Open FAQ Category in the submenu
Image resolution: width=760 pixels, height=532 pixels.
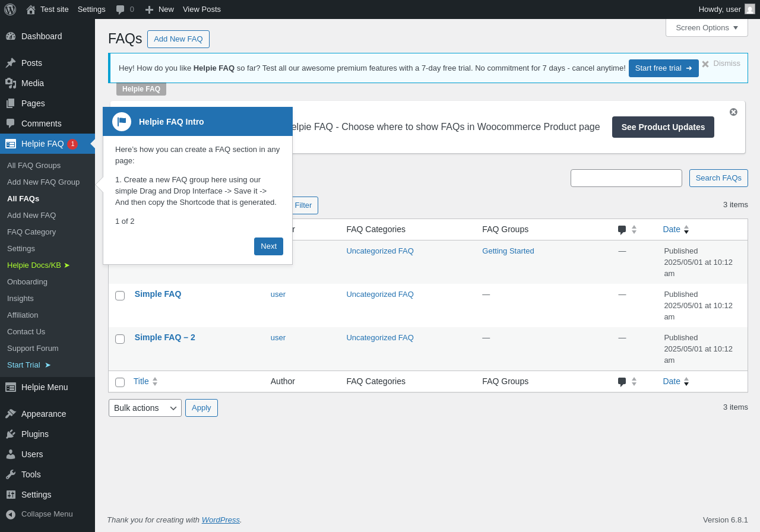31,232
